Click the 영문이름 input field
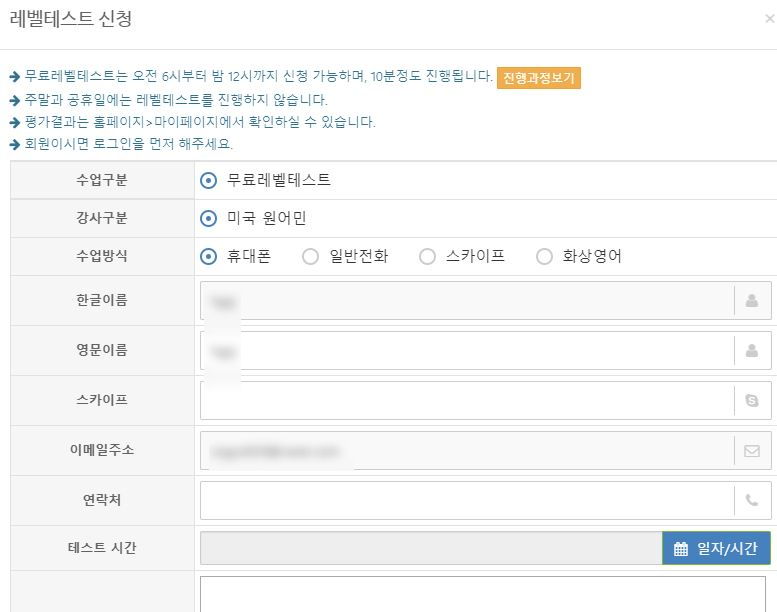The height and width of the screenshot is (612, 777). point(467,350)
